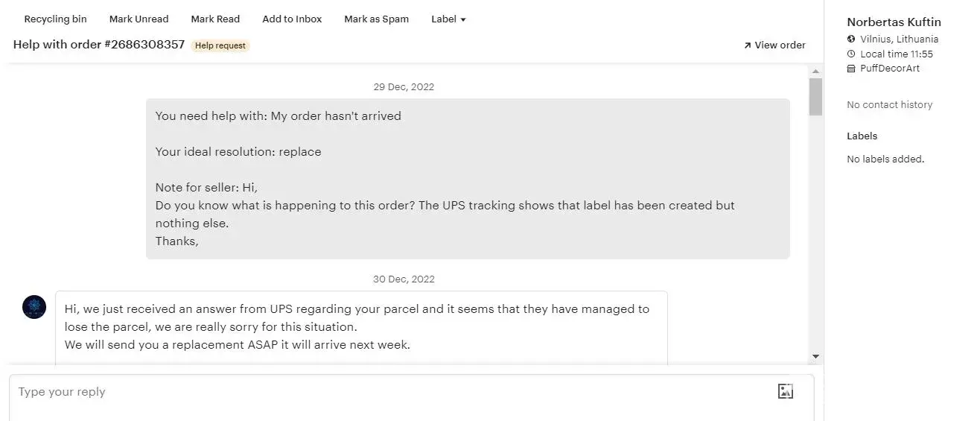Click the Type your reply field
This screenshot has height=421, width=980.
[x=387, y=392]
